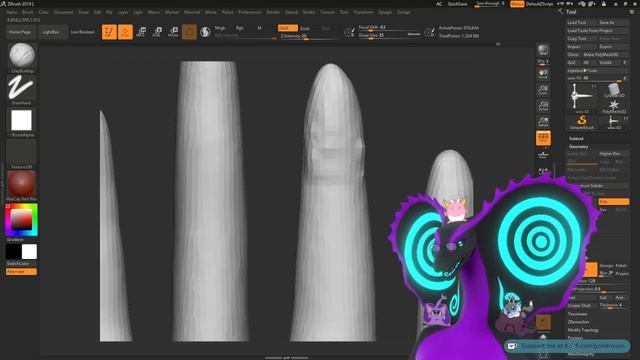
Task: Toggle Rgb painting mode
Action: [240, 28]
